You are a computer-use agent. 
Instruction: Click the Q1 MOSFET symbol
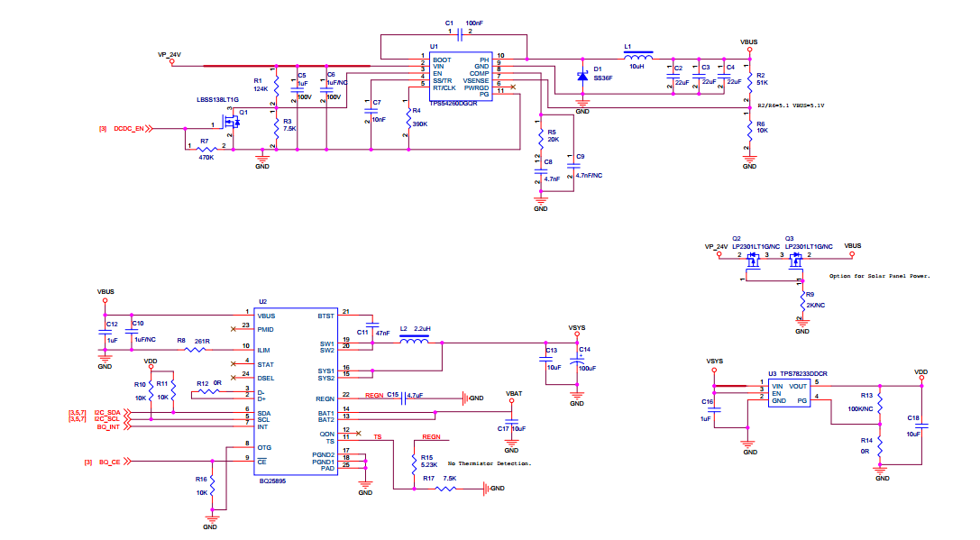click(231, 123)
